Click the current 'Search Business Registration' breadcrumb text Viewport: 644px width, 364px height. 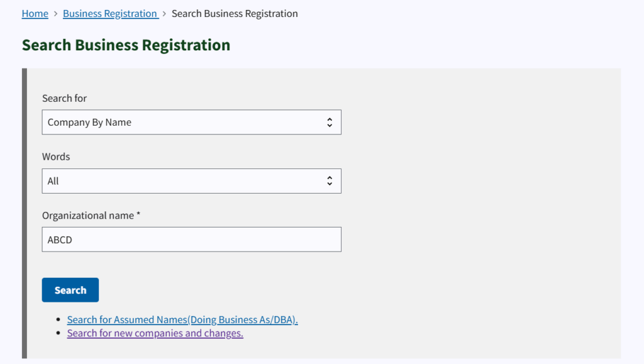[235, 14]
